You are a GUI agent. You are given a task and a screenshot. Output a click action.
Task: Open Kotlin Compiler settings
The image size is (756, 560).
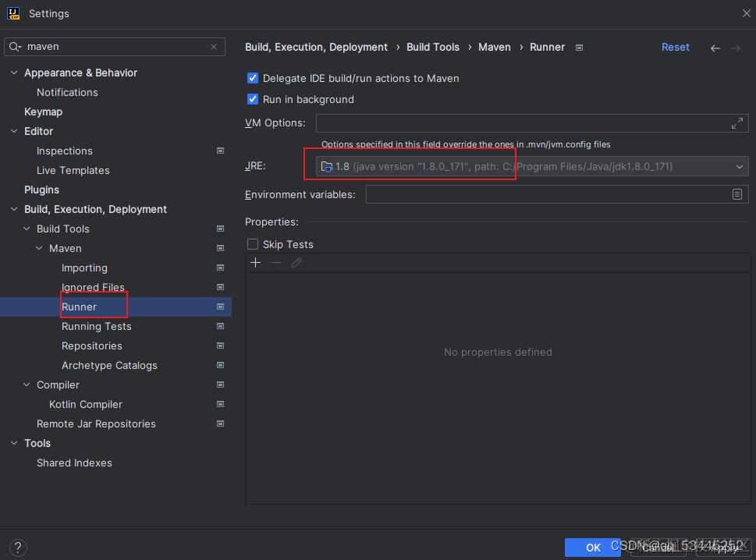coord(86,404)
